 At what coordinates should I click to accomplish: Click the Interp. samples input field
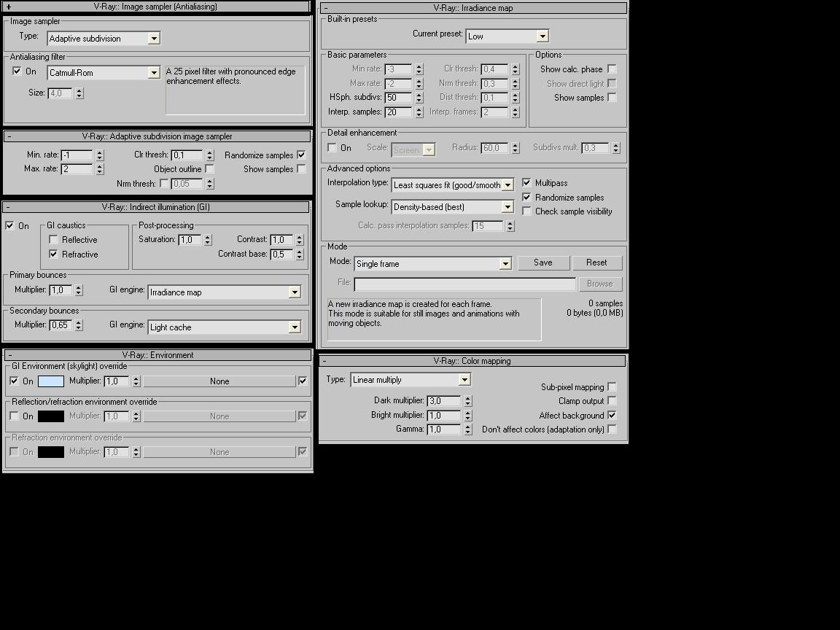399,112
